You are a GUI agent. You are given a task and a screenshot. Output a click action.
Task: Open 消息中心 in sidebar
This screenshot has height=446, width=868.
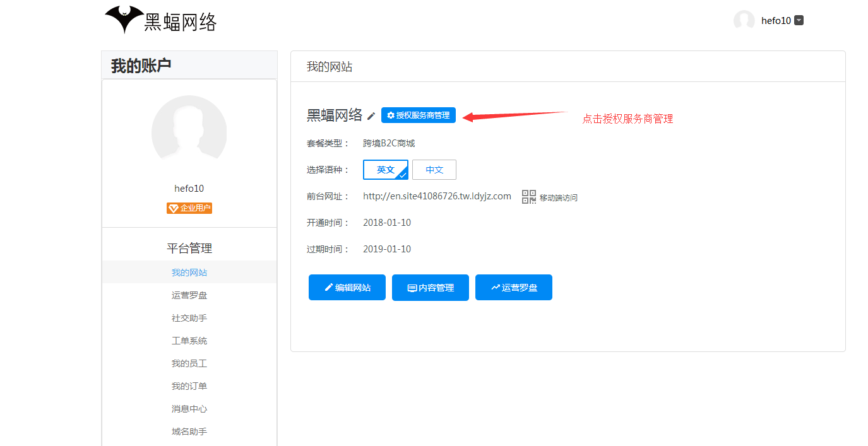tap(189, 409)
